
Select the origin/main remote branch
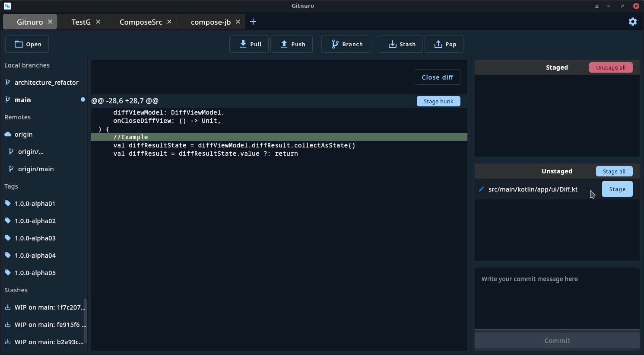[x=44, y=169]
